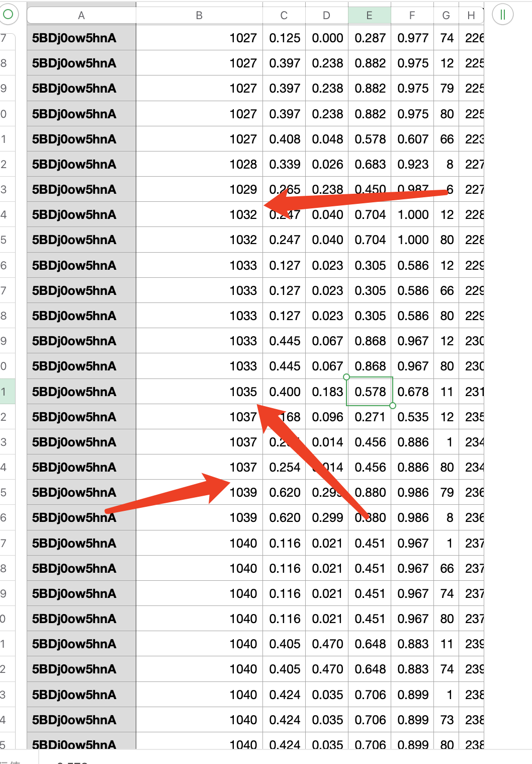Click the circle icon at top left
Viewport: 532px width, 764px height.
pos(8,15)
